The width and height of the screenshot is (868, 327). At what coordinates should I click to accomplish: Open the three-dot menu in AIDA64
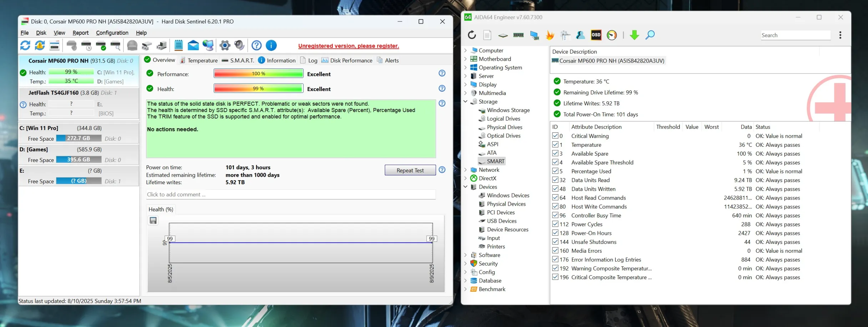[x=840, y=35]
